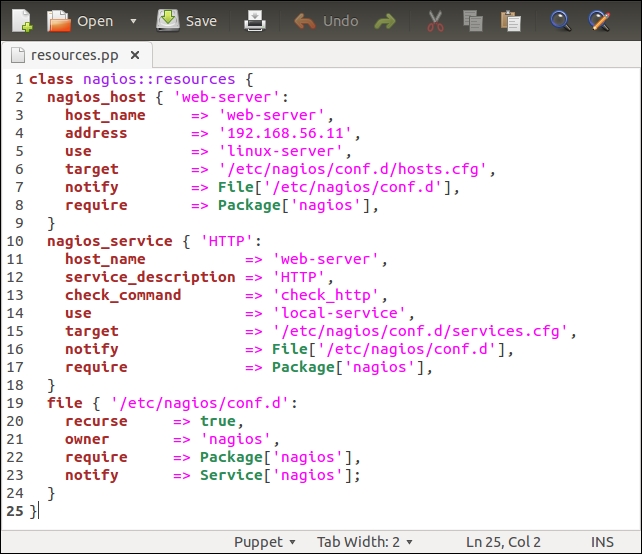This screenshot has height=554, width=642.
Task: Close the resources.pp tab
Action: [x=136, y=55]
